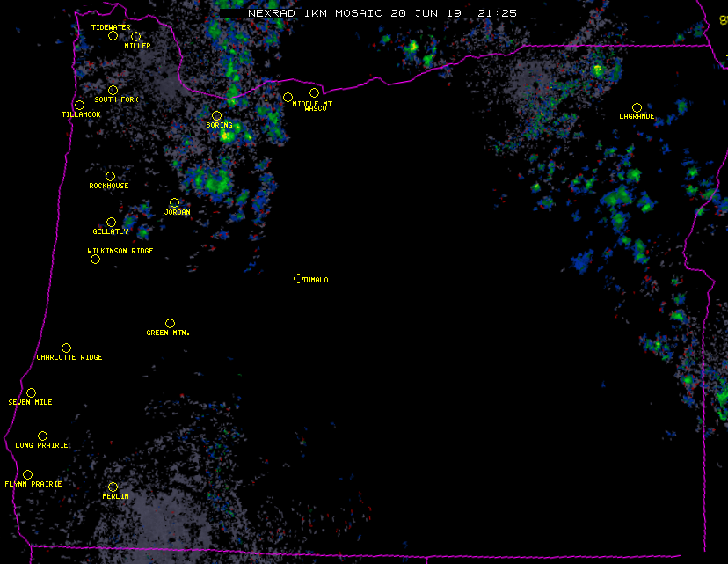The width and height of the screenshot is (728, 564).
Task: Select the Middle Mt station circle
Action: 288,97
